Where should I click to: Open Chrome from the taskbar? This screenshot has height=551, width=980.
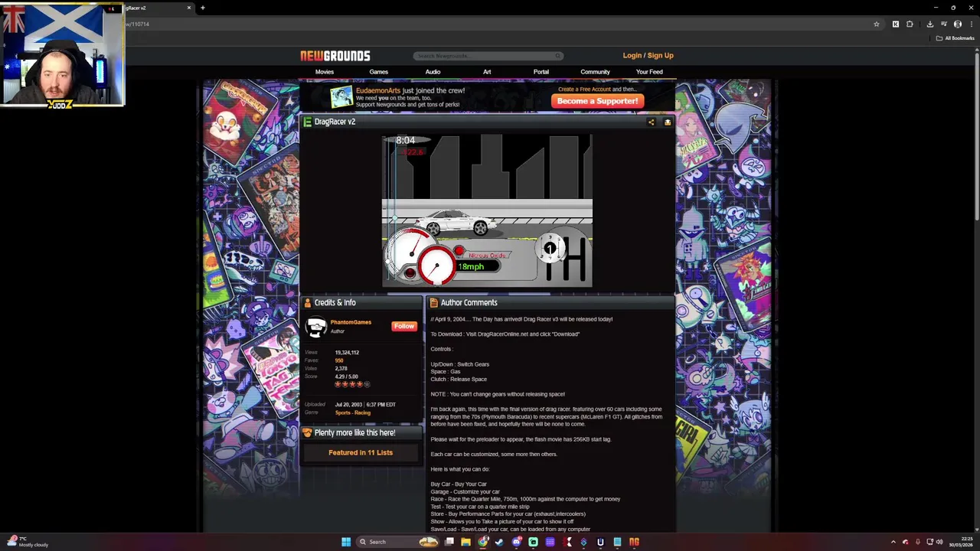[x=483, y=542]
